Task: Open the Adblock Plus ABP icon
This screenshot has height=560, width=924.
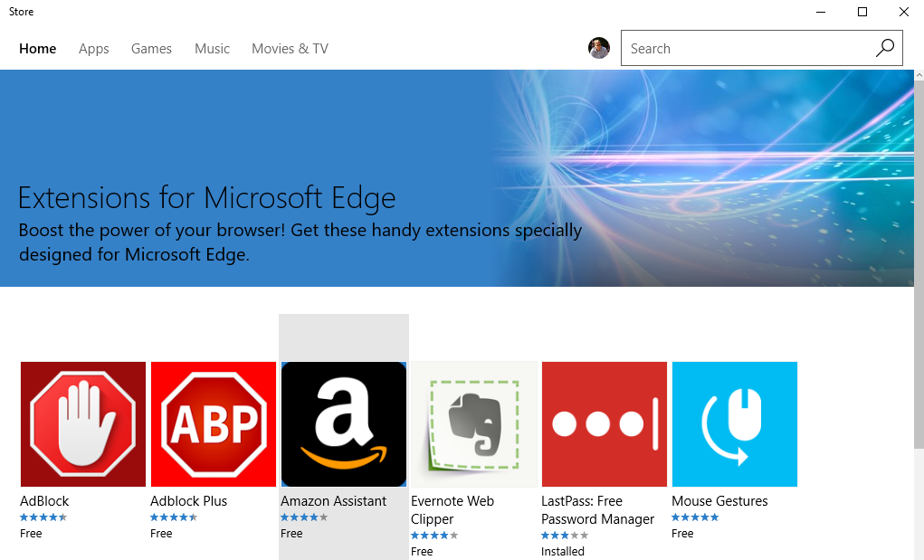Action: click(x=214, y=424)
